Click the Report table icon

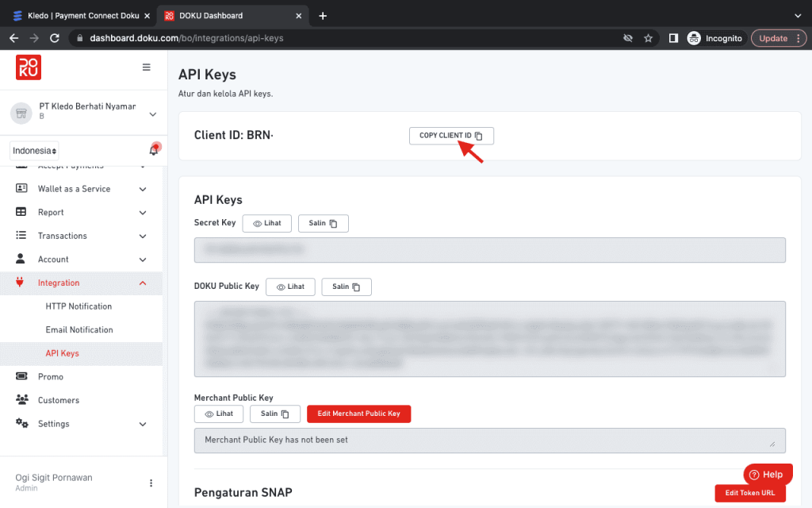tap(21, 211)
